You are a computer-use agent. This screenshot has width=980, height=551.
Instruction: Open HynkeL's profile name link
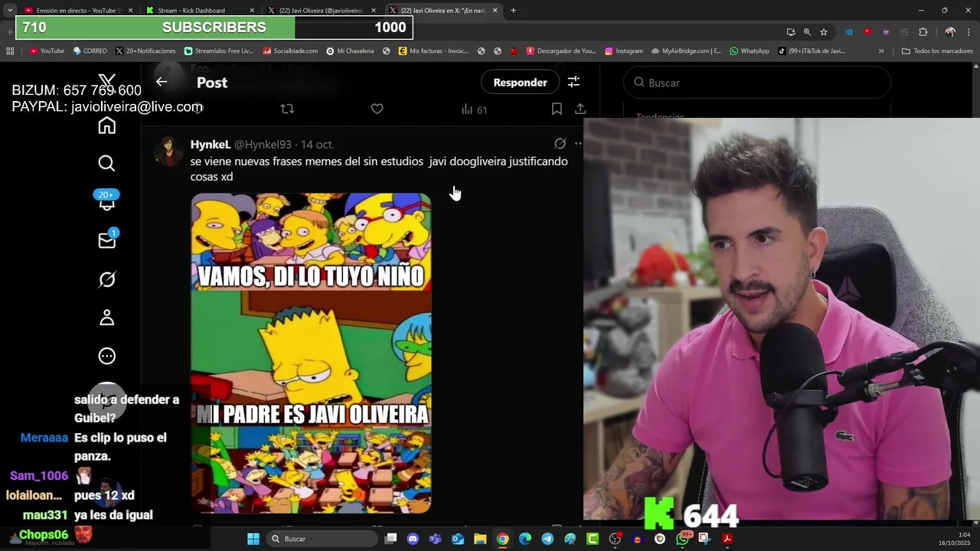(210, 144)
